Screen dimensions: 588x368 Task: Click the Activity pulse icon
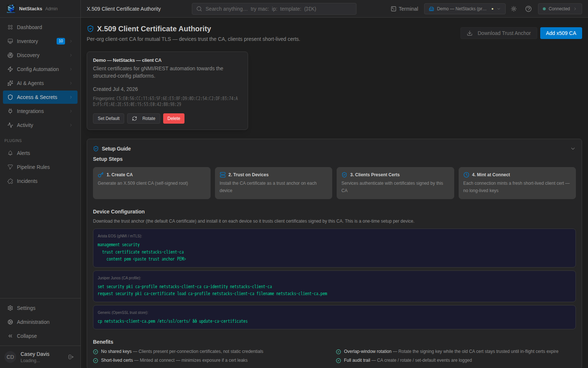click(x=10, y=125)
